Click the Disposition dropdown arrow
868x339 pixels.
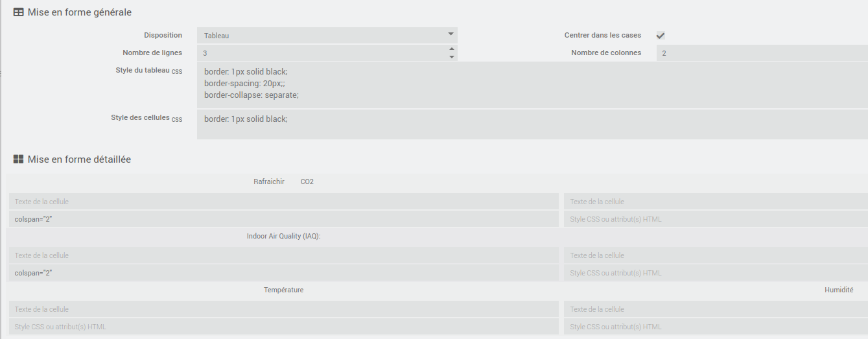point(451,34)
